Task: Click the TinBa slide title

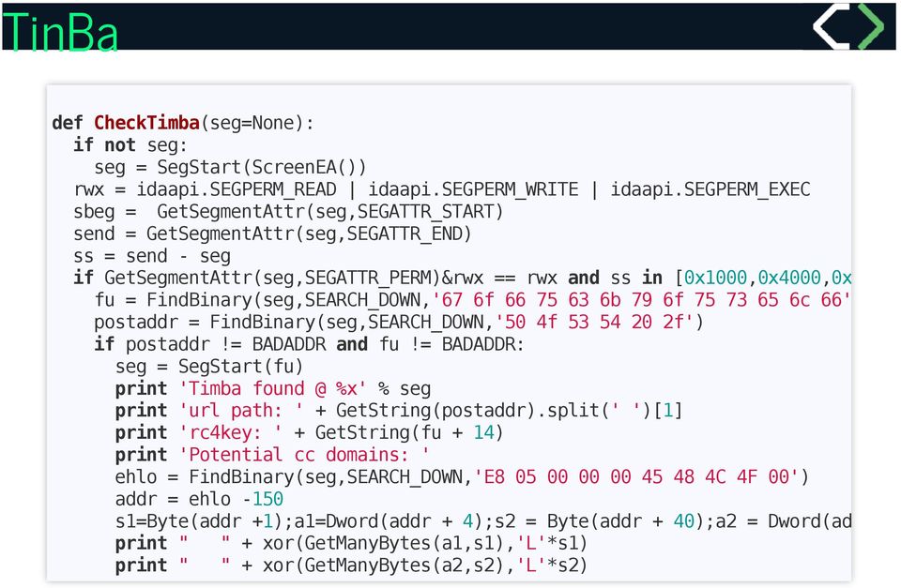Action: coord(60,32)
